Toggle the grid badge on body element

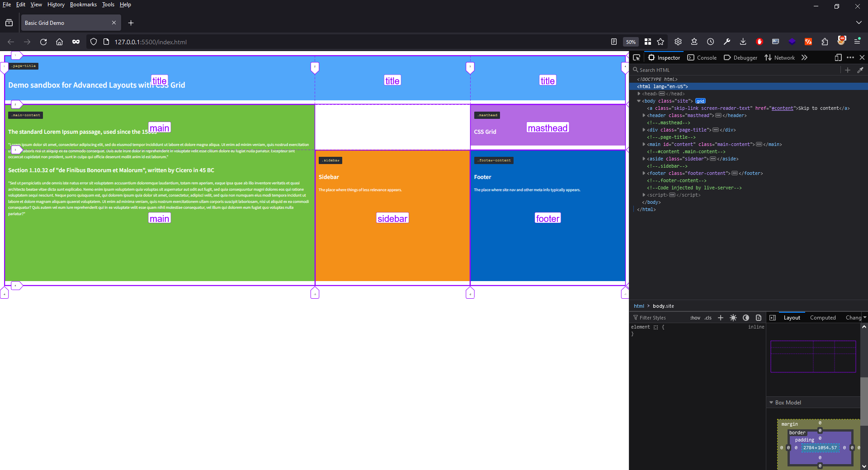pyautogui.click(x=700, y=101)
